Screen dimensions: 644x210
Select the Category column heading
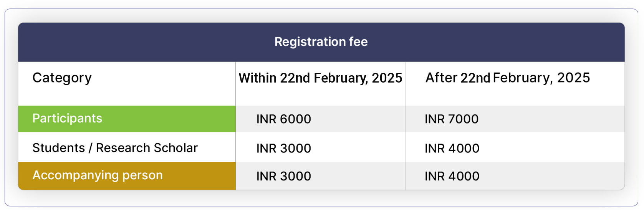click(x=62, y=78)
